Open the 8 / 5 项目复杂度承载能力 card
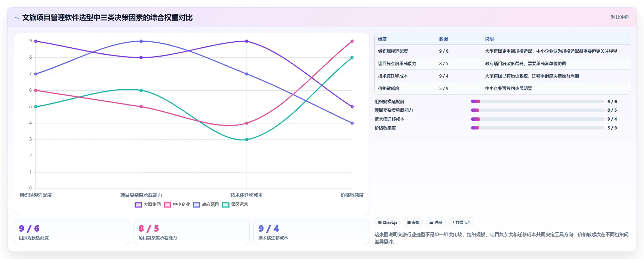Screen dimensions: 644x259 tap(191, 232)
